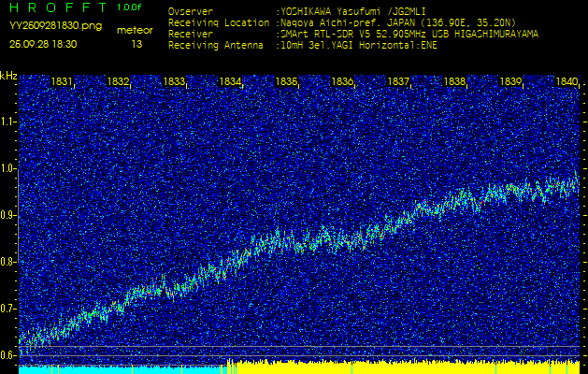The width and height of the screenshot is (588, 374).
Task: Click the 1.1 kHz axis label
Action: pyautogui.click(x=8, y=122)
